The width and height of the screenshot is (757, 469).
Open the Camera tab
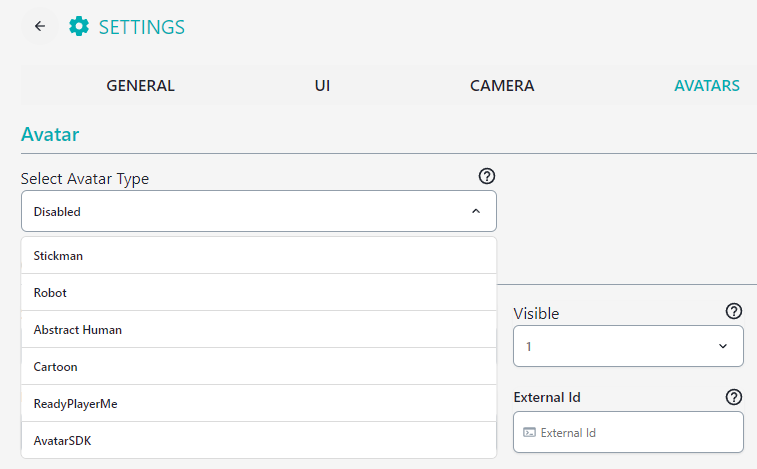pos(502,85)
